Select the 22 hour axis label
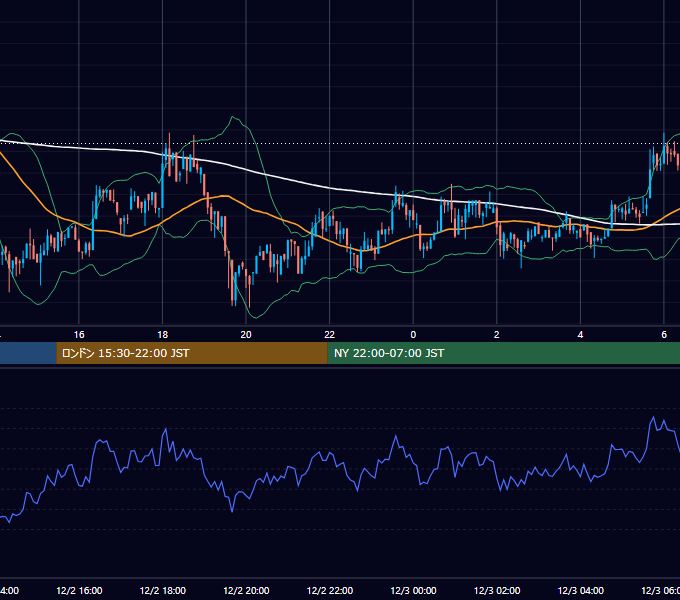Viewport: 680px width, 600px height. 330,335
